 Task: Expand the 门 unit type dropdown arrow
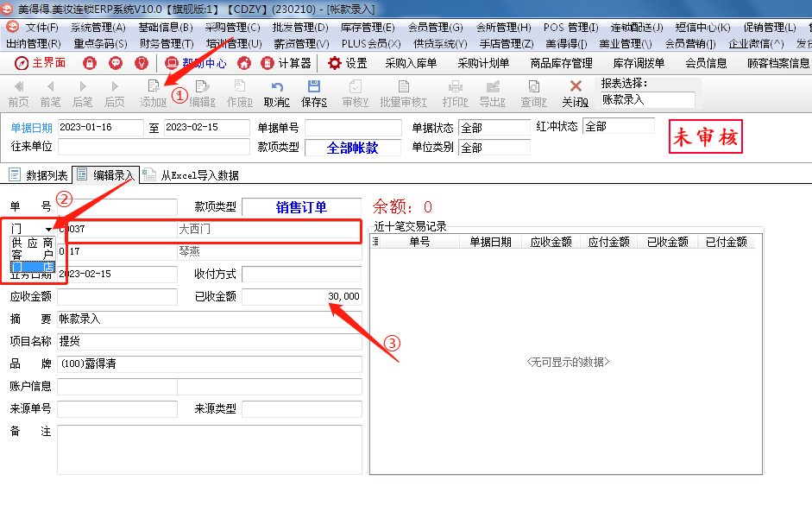click(x=48, y=229)
